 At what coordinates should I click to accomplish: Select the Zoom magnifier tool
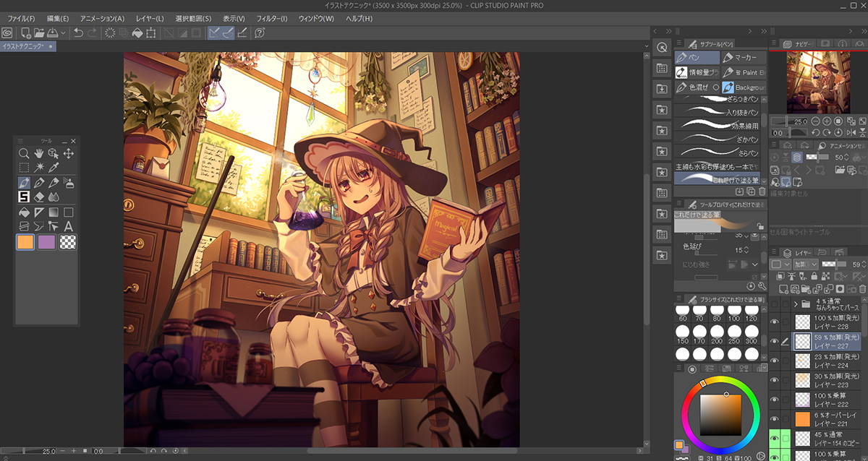(x=24, y=153)
